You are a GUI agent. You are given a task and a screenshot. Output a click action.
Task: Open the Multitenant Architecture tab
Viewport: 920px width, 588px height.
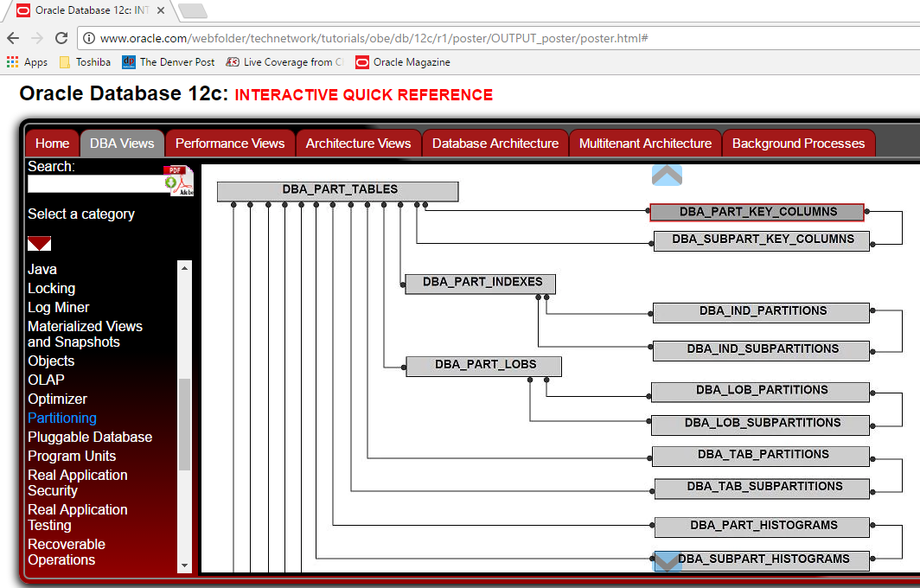pyautogui.click(x=645, y=144)
